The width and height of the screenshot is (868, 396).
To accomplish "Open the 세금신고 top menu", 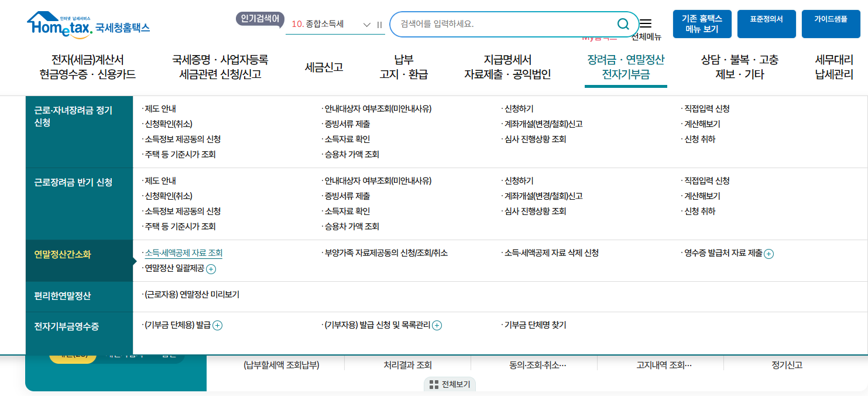I will pos(325,67).
